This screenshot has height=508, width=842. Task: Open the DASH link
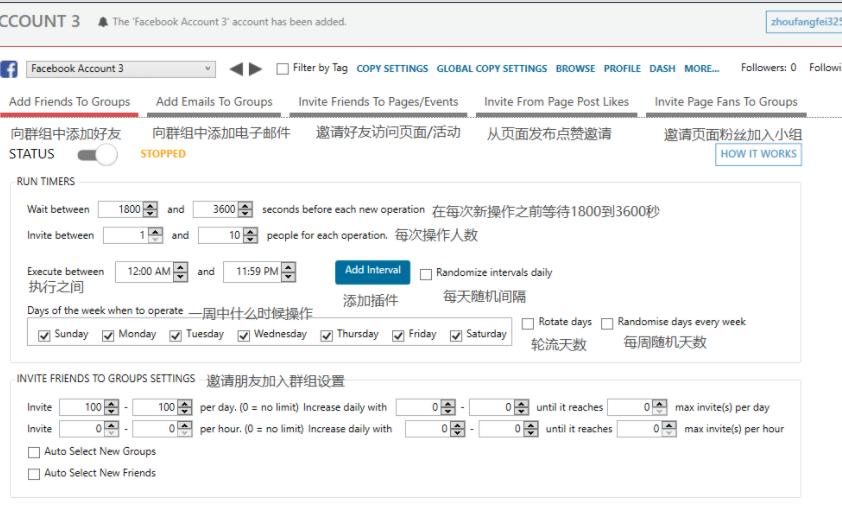click(662, 69)
